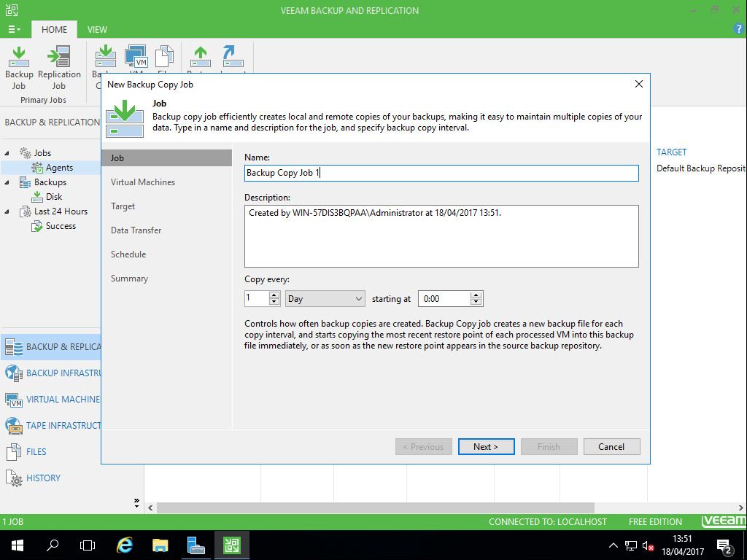This screenshot has height=560, width=747.
Task: Click the network status tray icon
Action: coord(631,545)
